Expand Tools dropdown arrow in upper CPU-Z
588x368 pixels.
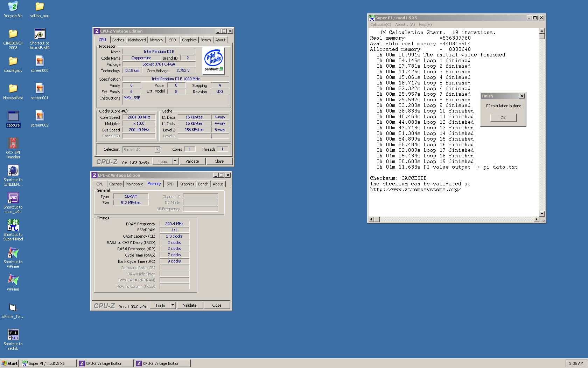[x=175, y=161]
